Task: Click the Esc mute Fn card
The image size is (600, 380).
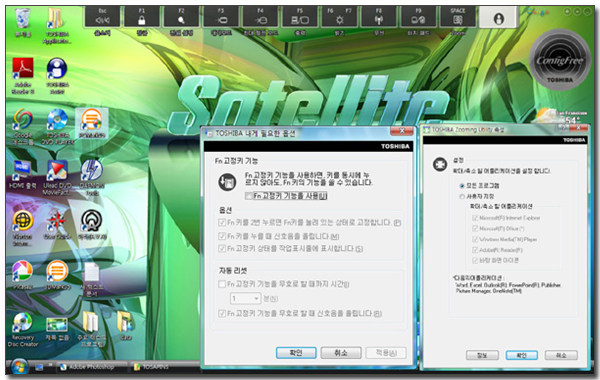Action: click(x=102, y=17)
